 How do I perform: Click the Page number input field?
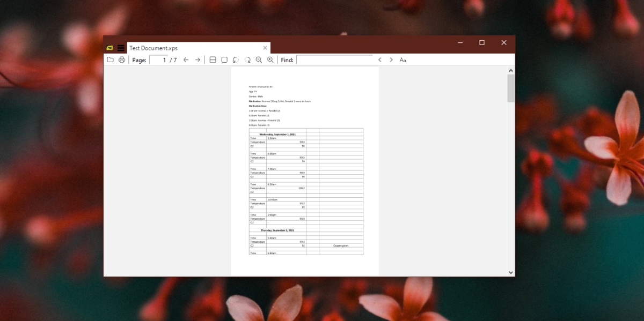[x=158, y=59]
